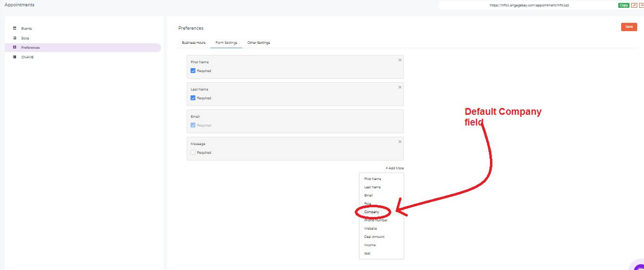644x270 pixels.
Task: Click the pencil edit icon beside Copy
Action: 634,5
